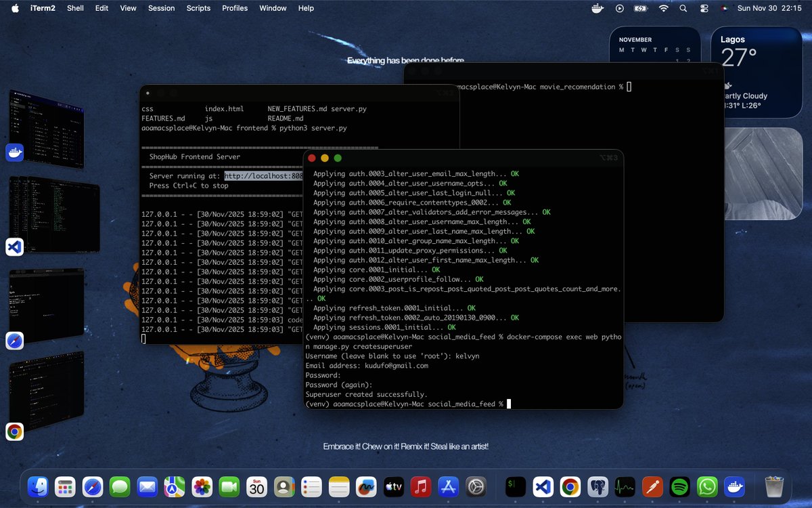
Task: Click 'python3 server.py' command in back terminal
Action: coord(313,128)
